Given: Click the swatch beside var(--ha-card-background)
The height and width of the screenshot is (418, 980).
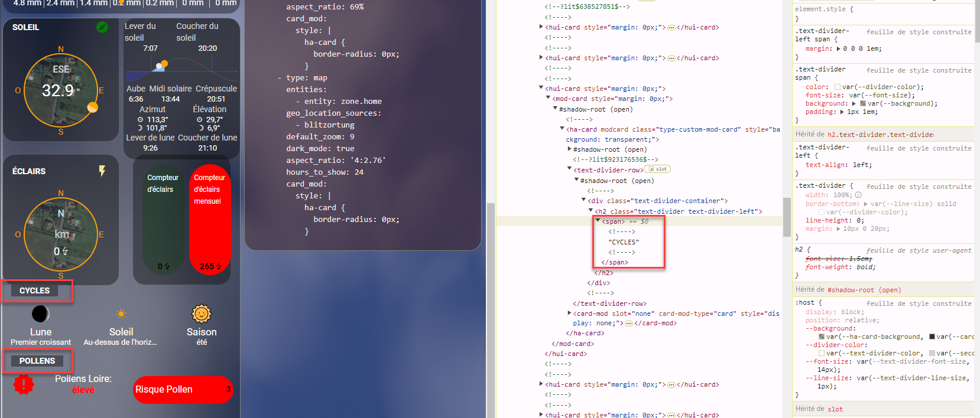Looking at the screenshot, I should [822, 337].
